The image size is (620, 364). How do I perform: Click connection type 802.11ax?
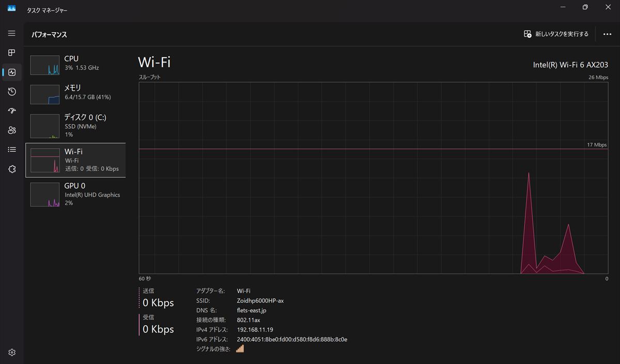coord(249,320)
